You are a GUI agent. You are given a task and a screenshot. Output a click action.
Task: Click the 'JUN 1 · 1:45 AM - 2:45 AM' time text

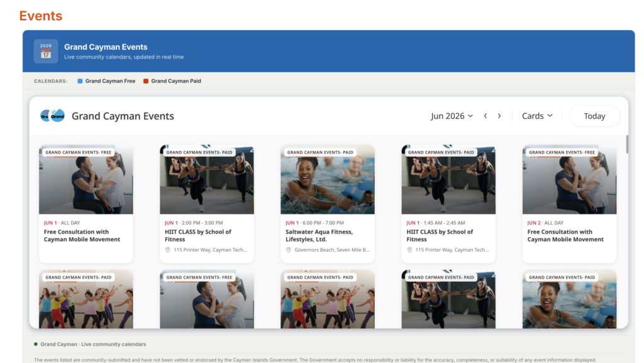(436, 223)
